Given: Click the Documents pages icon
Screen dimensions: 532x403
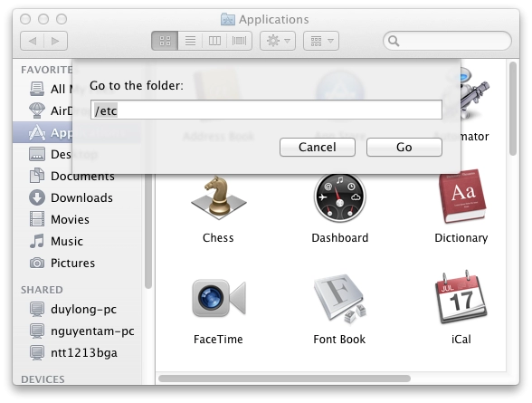Looking at the screenshot, I should click(x=36, y=176).
